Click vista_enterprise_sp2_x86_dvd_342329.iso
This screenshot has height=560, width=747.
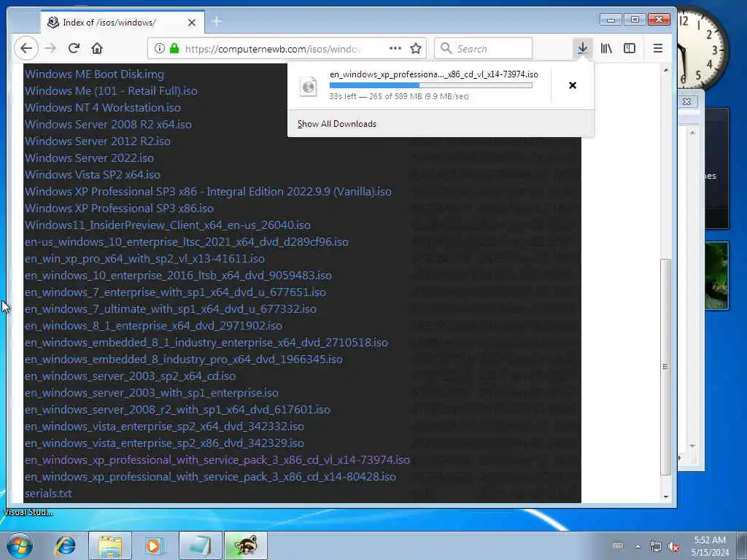coord(164,443)
